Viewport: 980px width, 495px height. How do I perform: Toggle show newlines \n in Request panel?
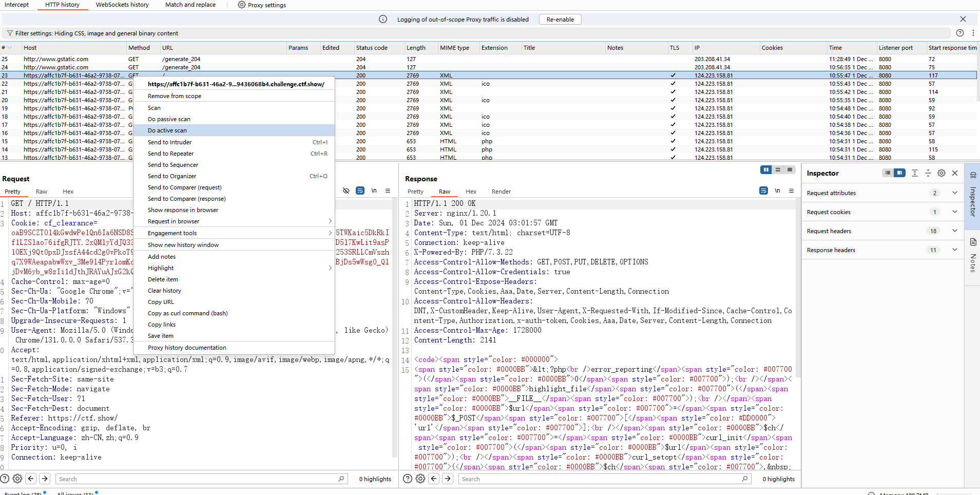374,191
